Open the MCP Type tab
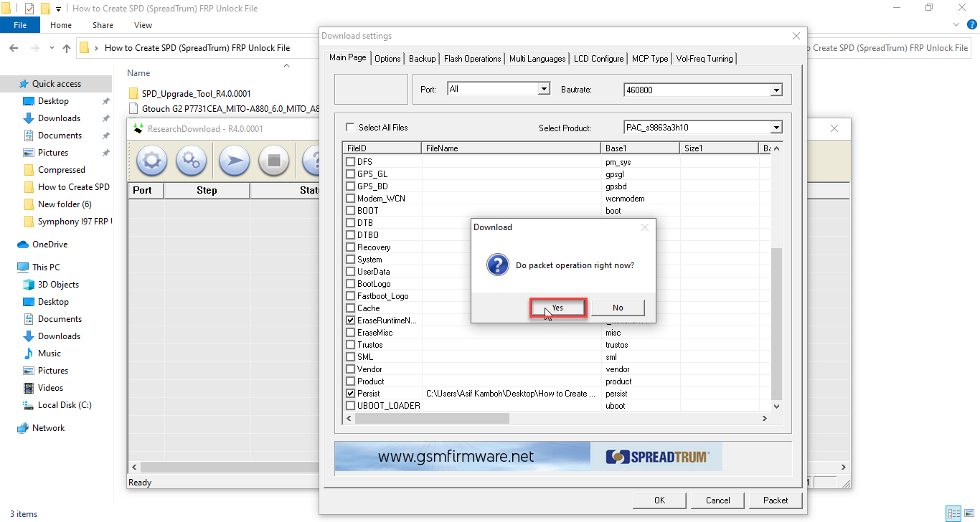This screenshot has width=980, height=522. click(x=650, y=59)
